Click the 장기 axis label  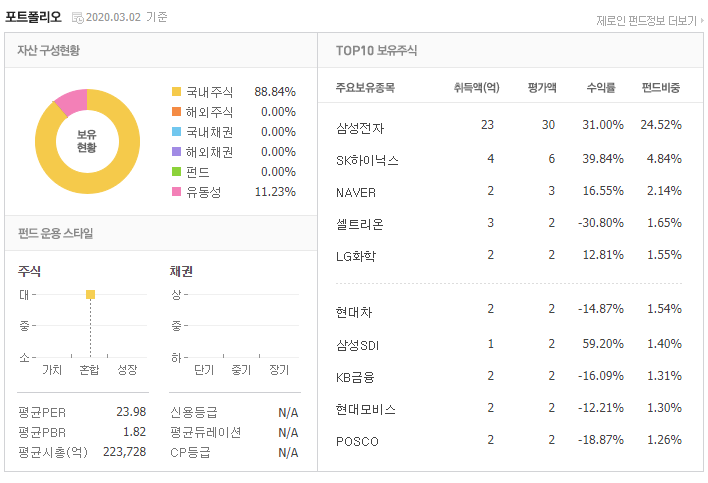click(279, 370)
